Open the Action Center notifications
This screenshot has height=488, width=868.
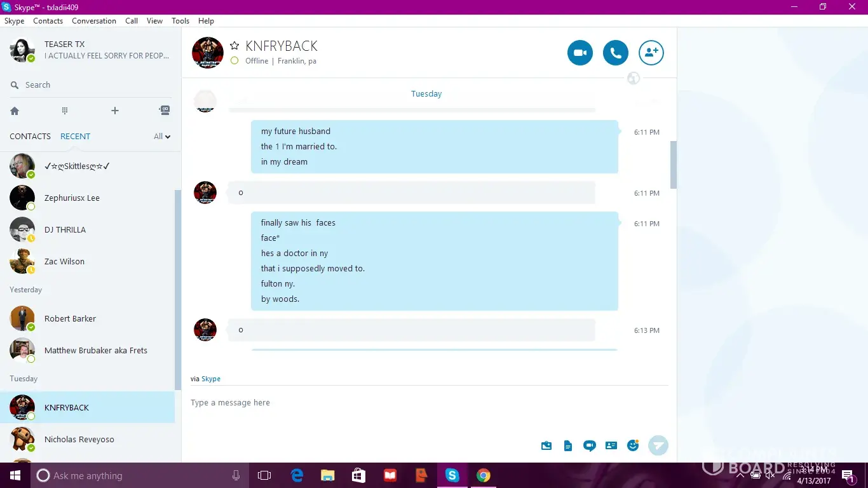tap(848, 476)
